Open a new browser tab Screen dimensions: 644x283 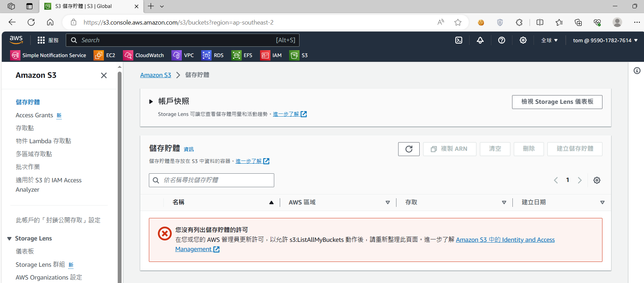(x=151, y=6)
